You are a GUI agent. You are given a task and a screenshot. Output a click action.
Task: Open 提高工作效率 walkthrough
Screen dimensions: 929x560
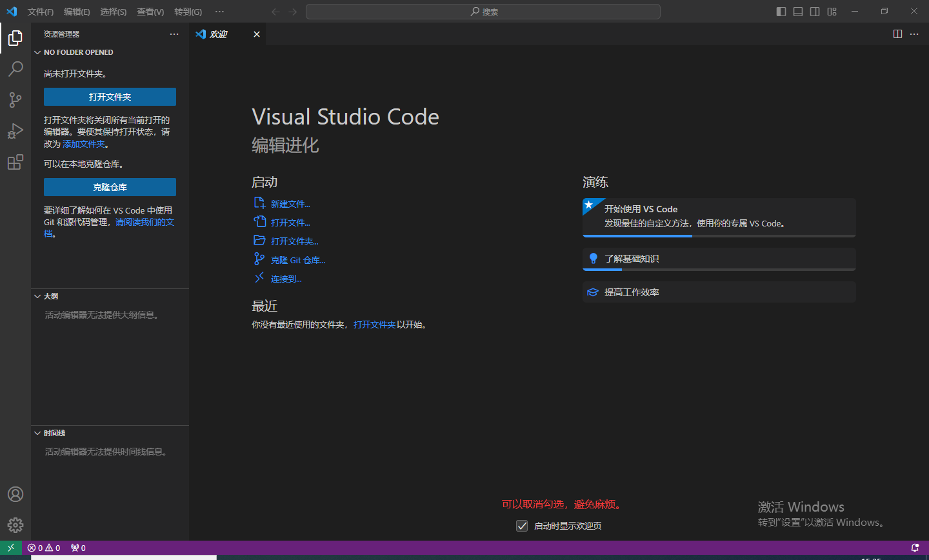point(719,292)
